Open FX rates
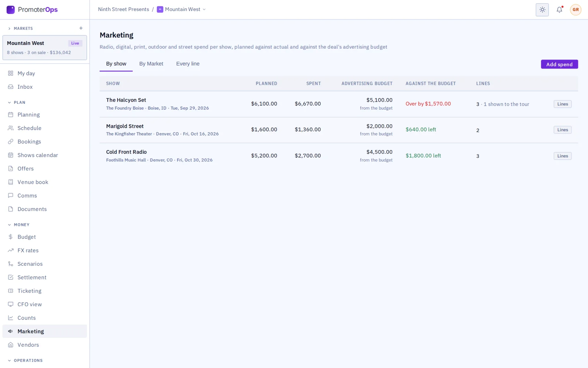Viewport: 588px width, 368px height. pyautogui.click(x=45, y=251)
